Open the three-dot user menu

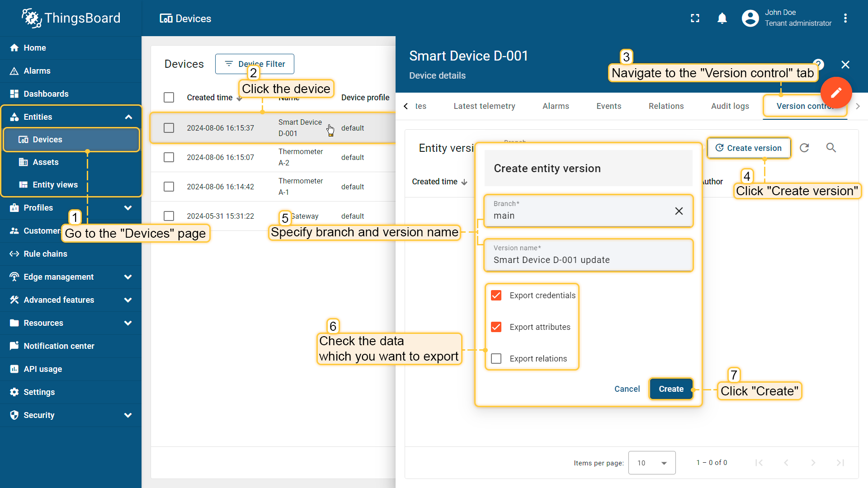[845, 18]
